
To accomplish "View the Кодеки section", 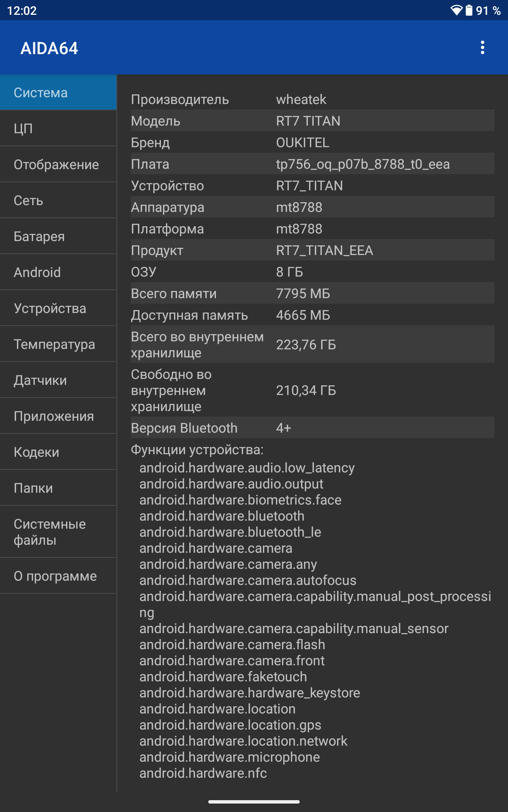I will (x=58, y=452).
